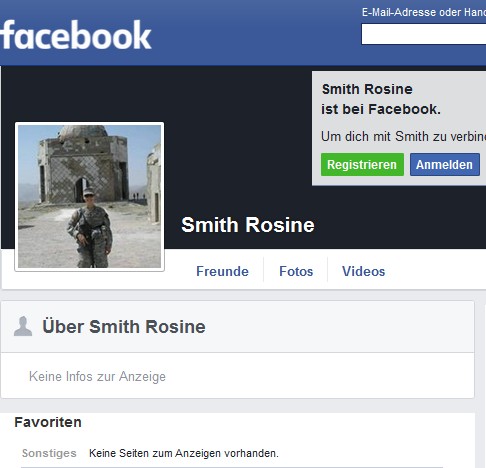Click the Favoriten heading
Viewport: 486px width, 468px height.
tap(48, 422)
